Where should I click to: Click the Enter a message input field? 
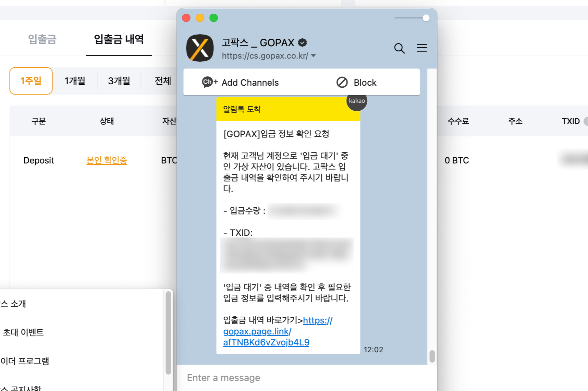307,378
